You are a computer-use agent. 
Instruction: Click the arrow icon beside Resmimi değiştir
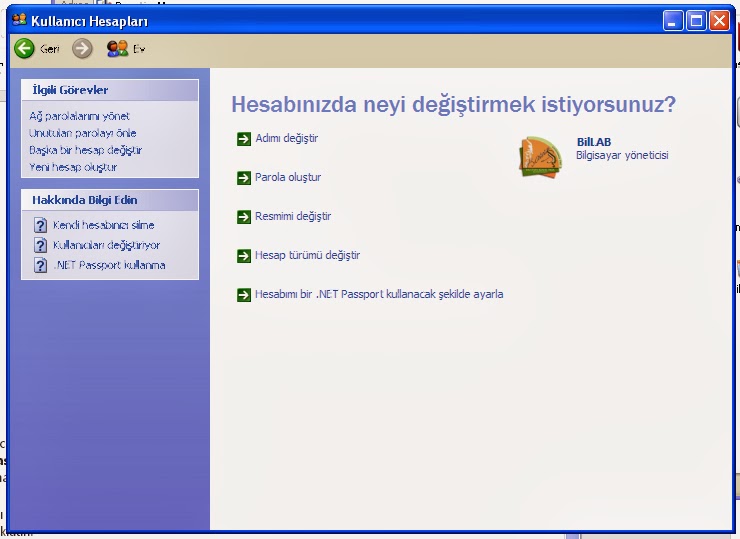244,217
